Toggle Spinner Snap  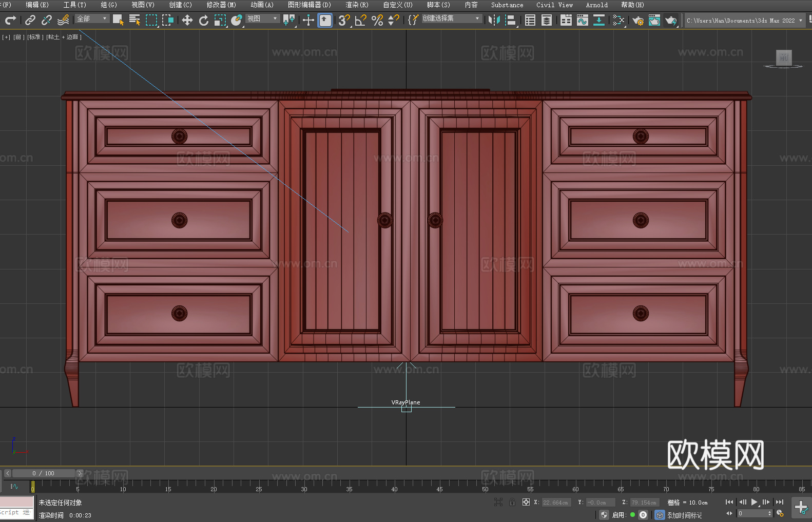[x=394, y=20]
